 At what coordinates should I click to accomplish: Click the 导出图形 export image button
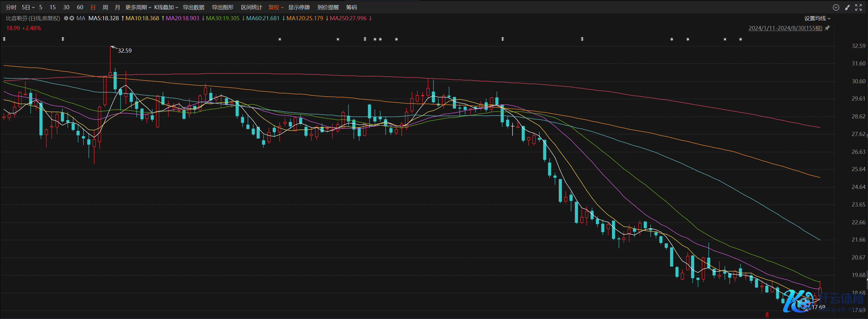tap(222, 7)
